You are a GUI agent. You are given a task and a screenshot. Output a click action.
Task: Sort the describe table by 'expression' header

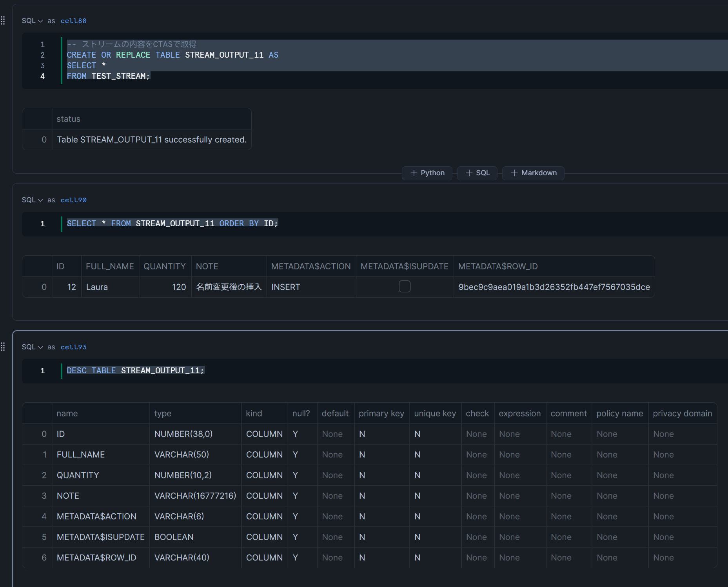(520, 413)
